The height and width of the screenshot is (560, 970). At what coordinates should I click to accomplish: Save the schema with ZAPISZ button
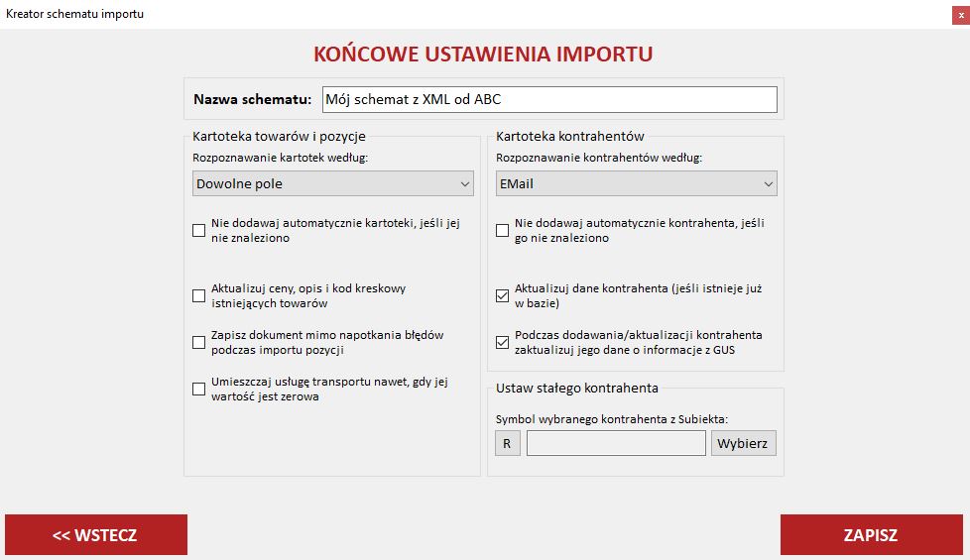coord(871,535)
